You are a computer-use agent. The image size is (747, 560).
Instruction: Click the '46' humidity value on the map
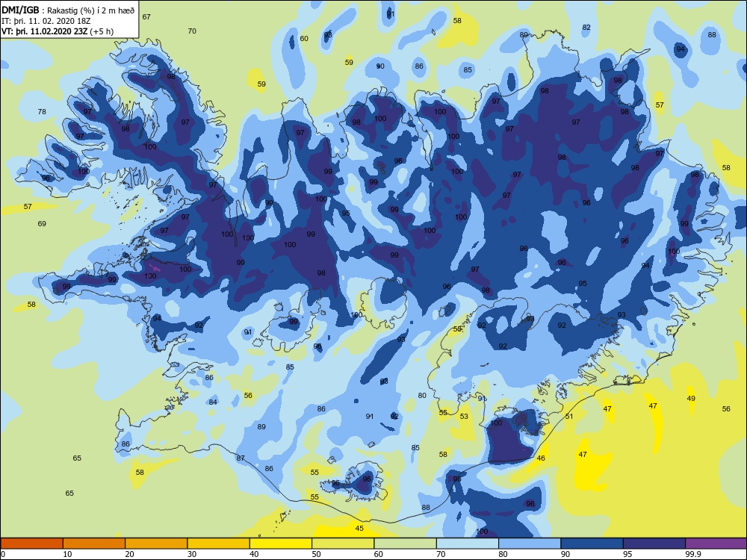pos(541,458)
